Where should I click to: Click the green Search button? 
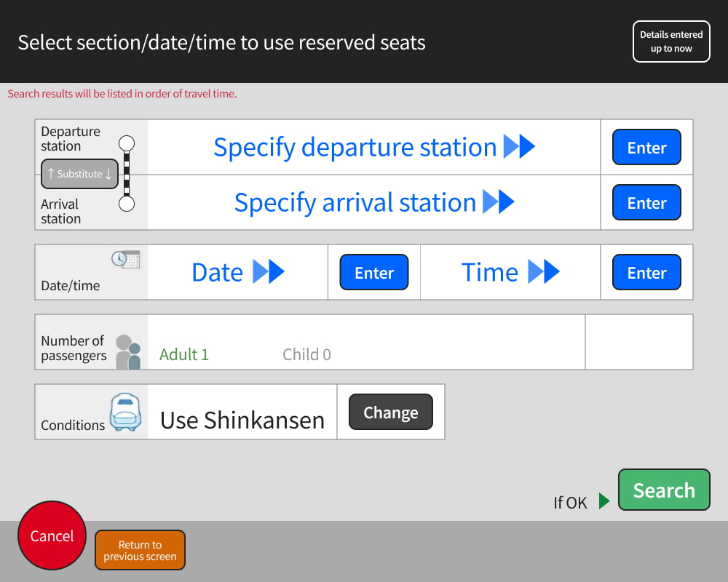click(x=664, y=490)
